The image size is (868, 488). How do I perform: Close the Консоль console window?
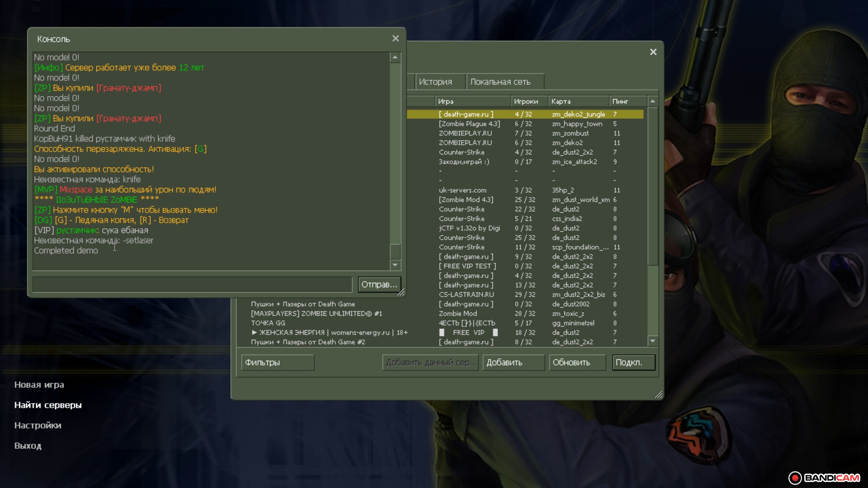point(396,38)
